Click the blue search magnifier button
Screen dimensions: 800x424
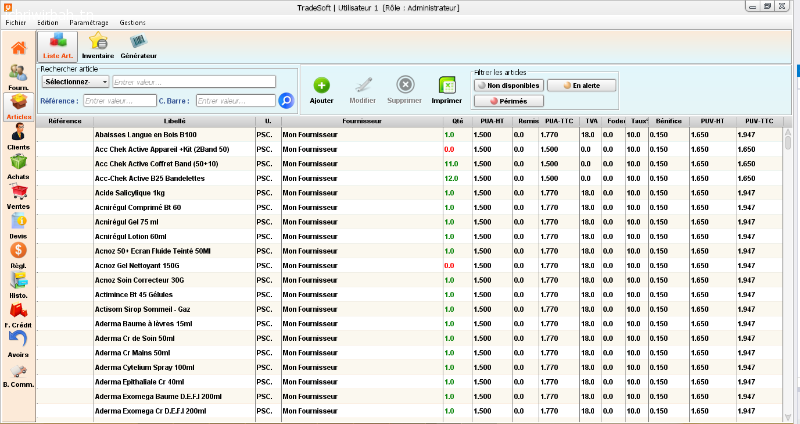[x=286, y=101]
